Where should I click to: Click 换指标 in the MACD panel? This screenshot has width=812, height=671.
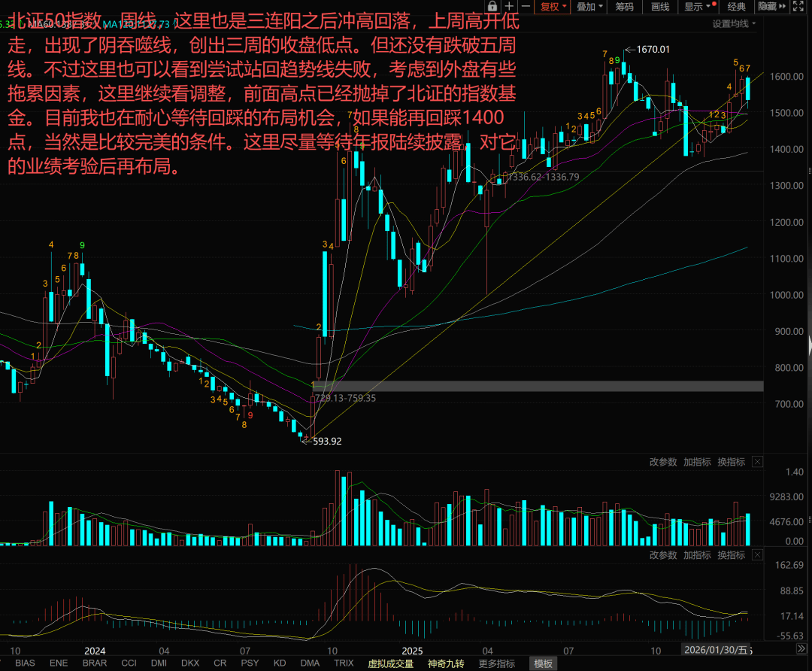point(731,555)
